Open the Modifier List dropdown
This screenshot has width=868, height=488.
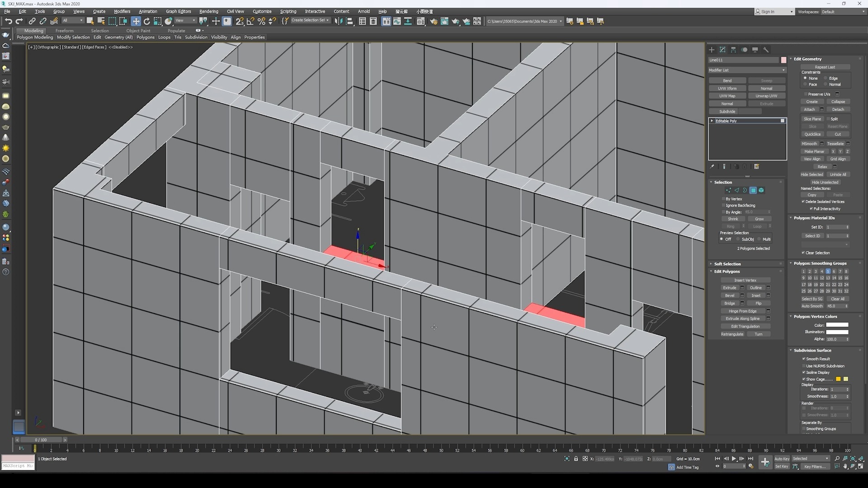[x=747, y=70]
